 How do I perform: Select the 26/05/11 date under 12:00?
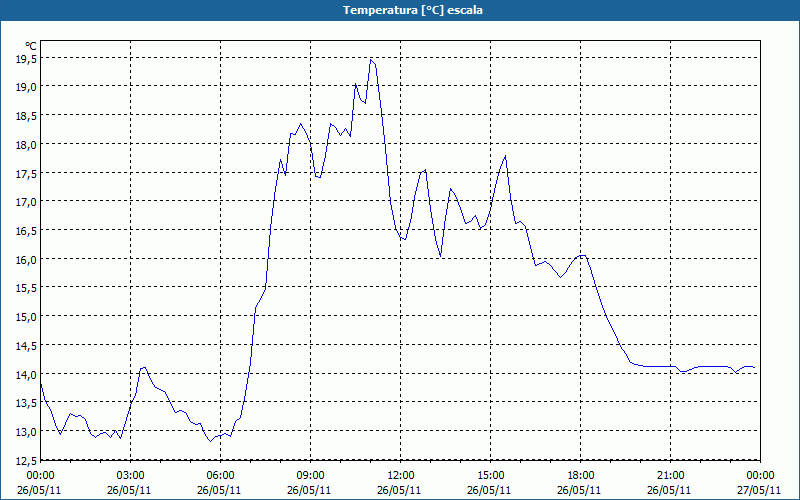pos(399,490)
